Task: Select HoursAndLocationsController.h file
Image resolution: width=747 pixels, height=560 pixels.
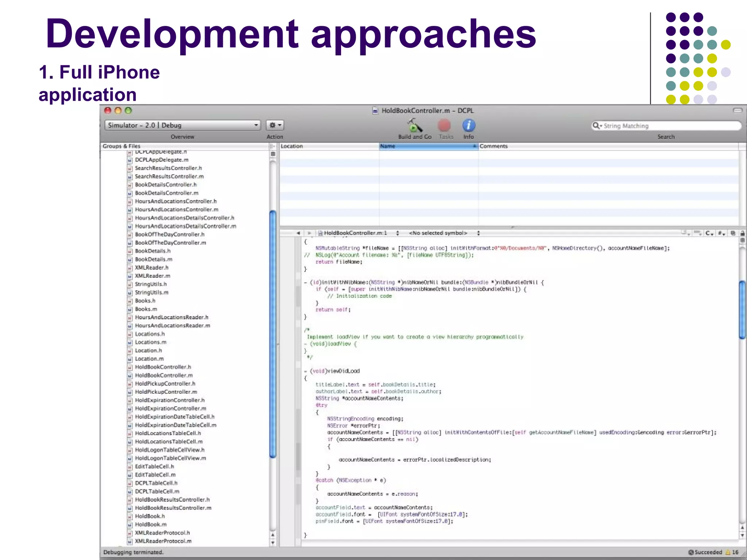Action: (175, 201)
